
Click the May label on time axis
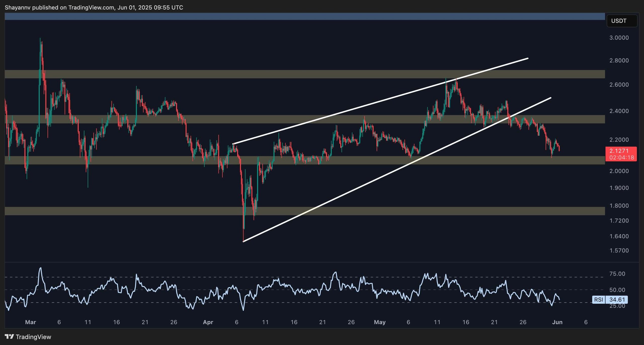(380, 322)
